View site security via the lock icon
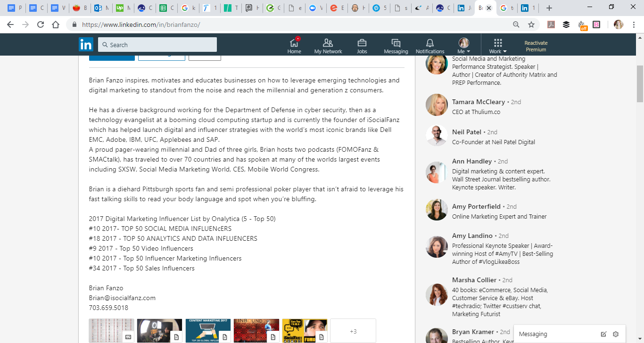This screenshot has height=343, width=644. [x=74, y=24]
